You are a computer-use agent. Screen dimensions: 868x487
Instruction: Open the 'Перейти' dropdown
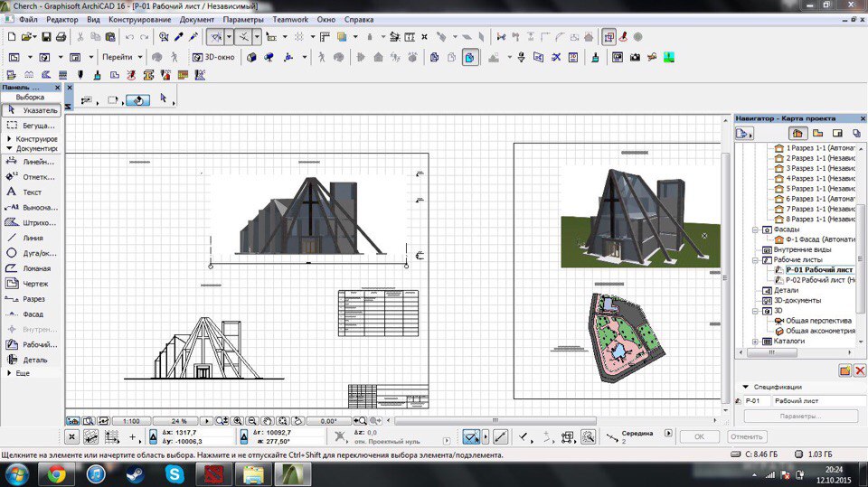(x=122, y=56)
